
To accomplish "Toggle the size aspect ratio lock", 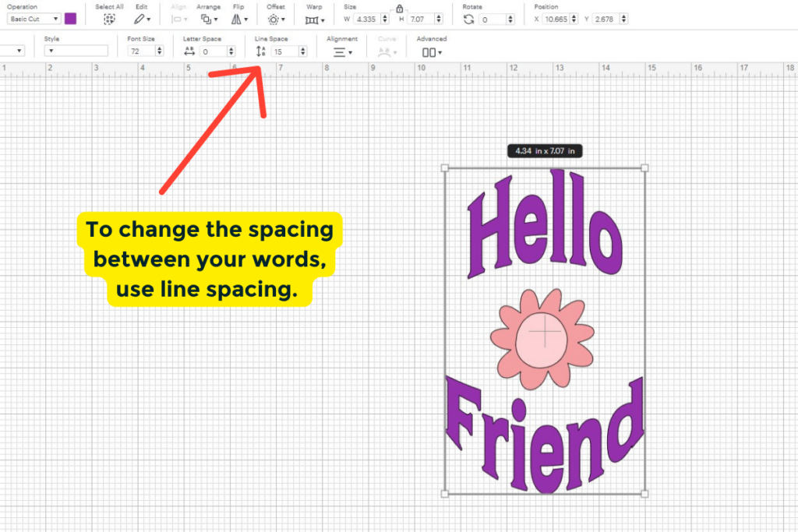I will point(399,8).
